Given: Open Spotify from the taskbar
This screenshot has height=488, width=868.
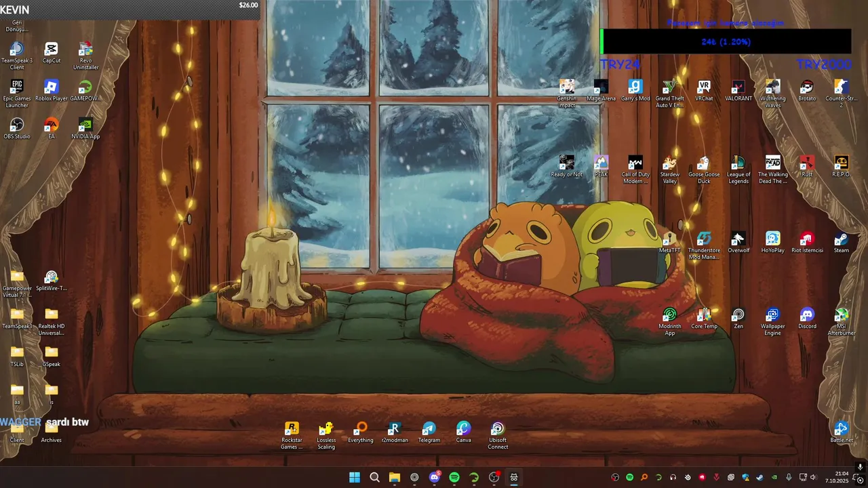Looking at the screenshot, I should (x=454, y=477).
